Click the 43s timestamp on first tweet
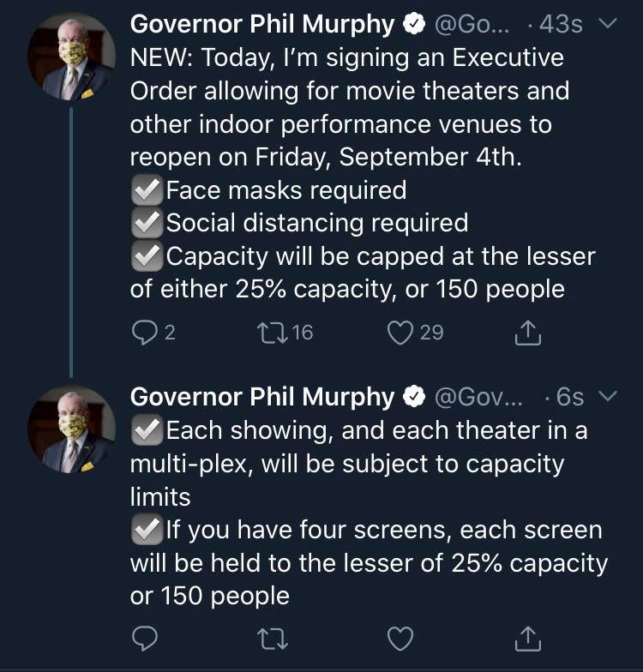 [x=562, y=26]
